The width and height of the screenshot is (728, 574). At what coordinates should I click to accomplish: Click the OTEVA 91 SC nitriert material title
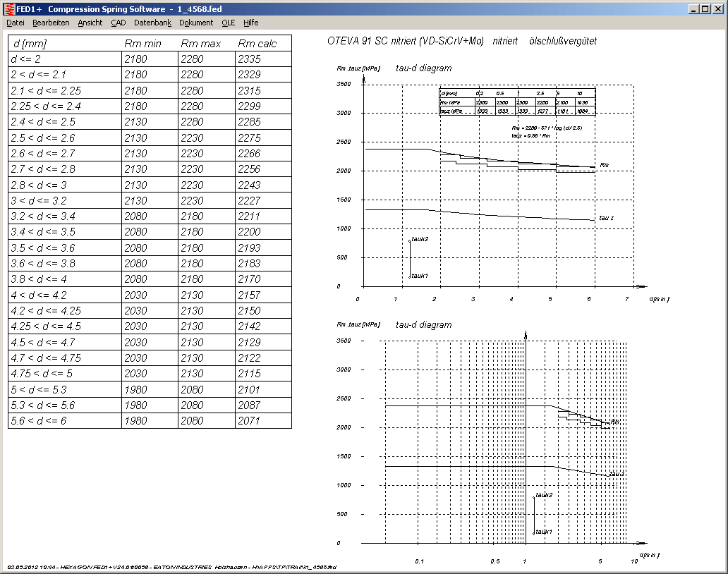coord(462,41)
